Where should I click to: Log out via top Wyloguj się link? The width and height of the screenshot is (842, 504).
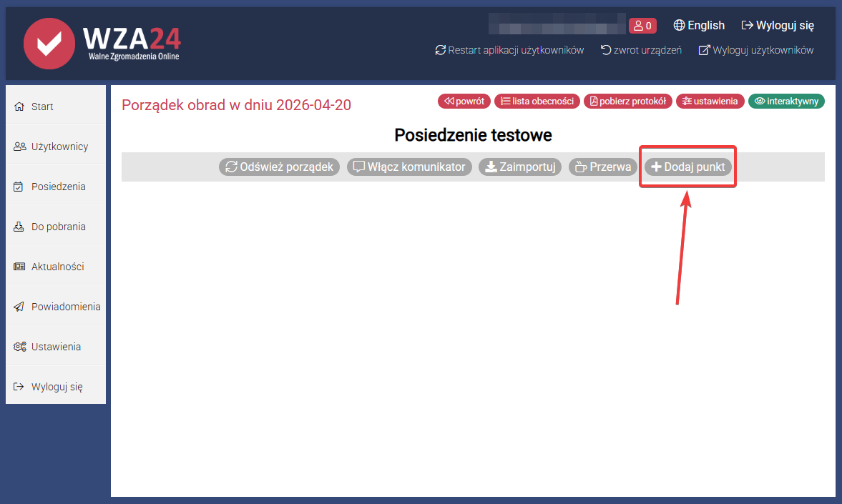(x=778, y=26)
